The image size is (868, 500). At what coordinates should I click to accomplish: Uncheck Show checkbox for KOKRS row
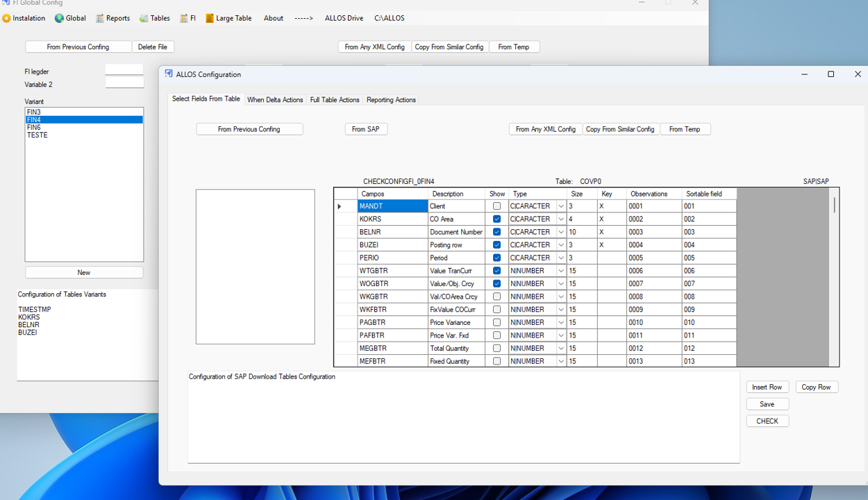[x=496, y=219]
